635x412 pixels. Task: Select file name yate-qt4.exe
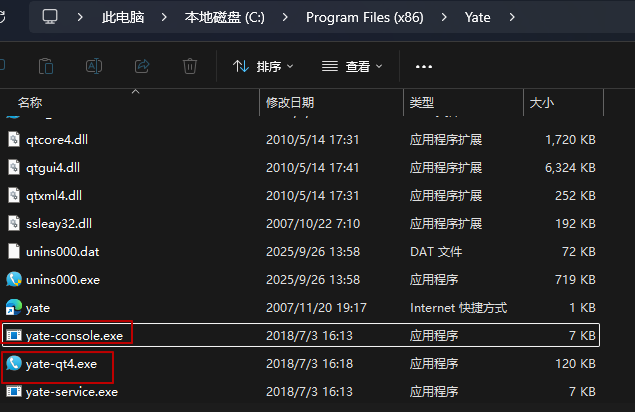point(61,364)
